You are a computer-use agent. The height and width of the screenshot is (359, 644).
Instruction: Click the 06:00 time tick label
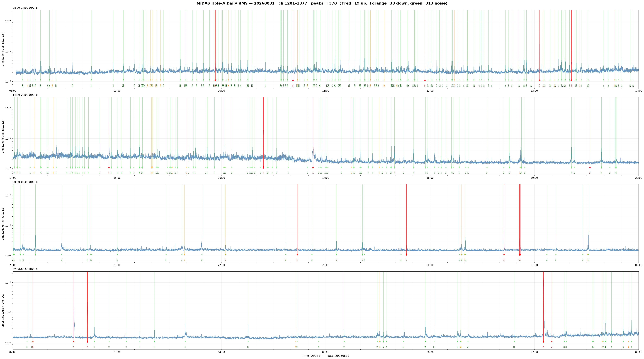[x=430, y=352]
